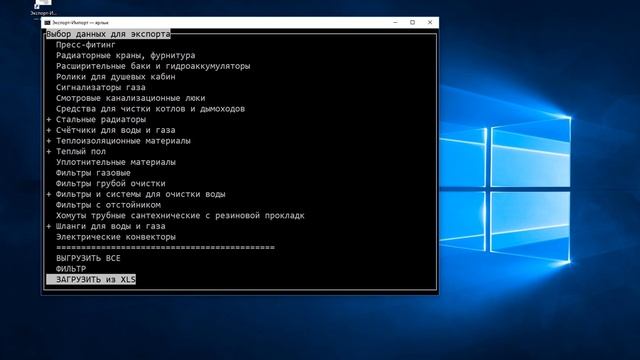Choose 'Уплотнительные материалы' row
Viewport: 640px width, 360px height.
[x=116, y=162]
